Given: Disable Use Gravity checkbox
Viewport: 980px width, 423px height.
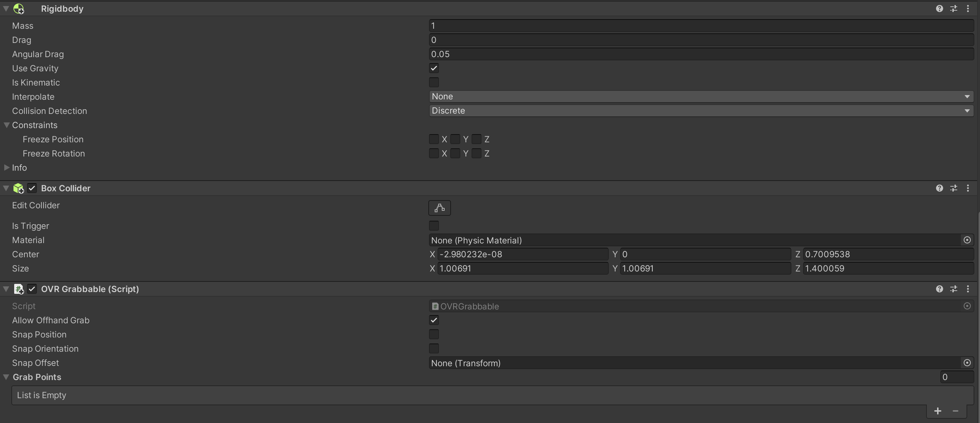Looking at the screenshot, I should click(434, 68).
